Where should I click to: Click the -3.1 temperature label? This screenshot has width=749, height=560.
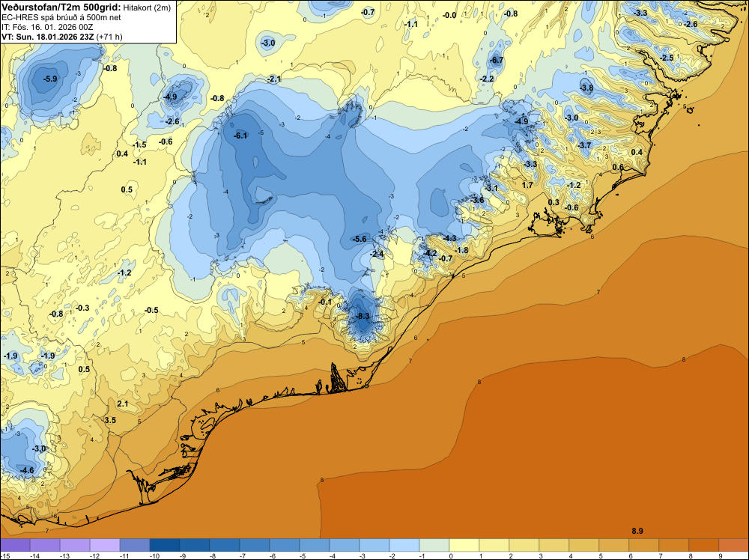[x=491, y=188]
